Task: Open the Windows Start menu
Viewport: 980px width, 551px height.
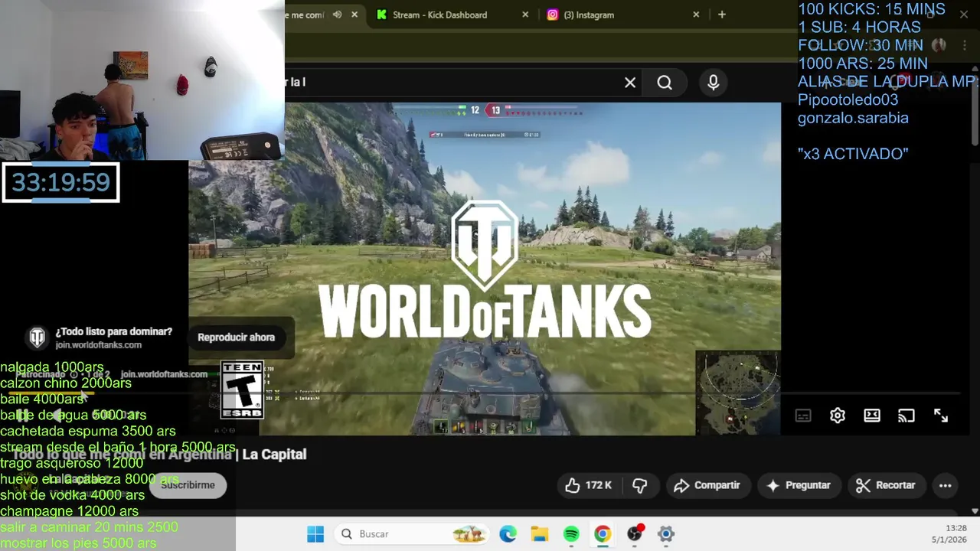Action: click(315, 534)
